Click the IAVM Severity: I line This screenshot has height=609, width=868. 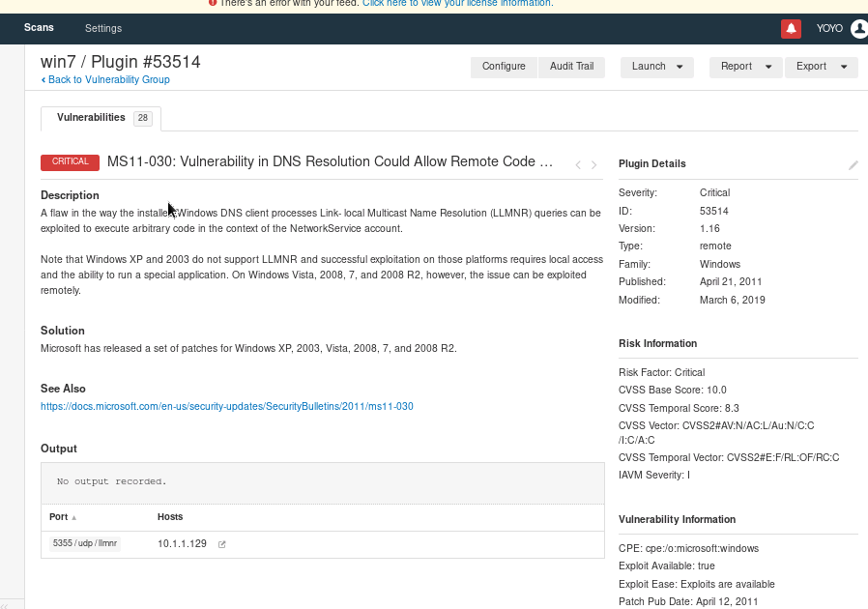[654, 475]
